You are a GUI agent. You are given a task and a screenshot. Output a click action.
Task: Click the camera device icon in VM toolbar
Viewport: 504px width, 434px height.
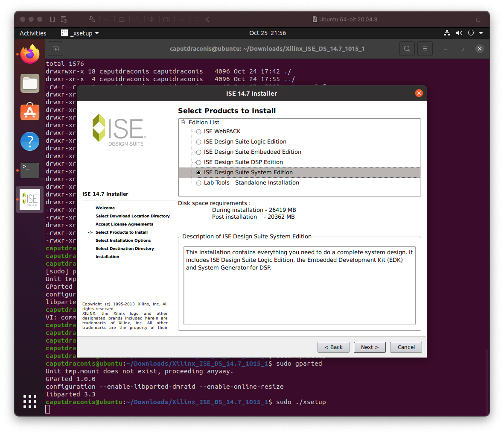[x=166, y=19]
